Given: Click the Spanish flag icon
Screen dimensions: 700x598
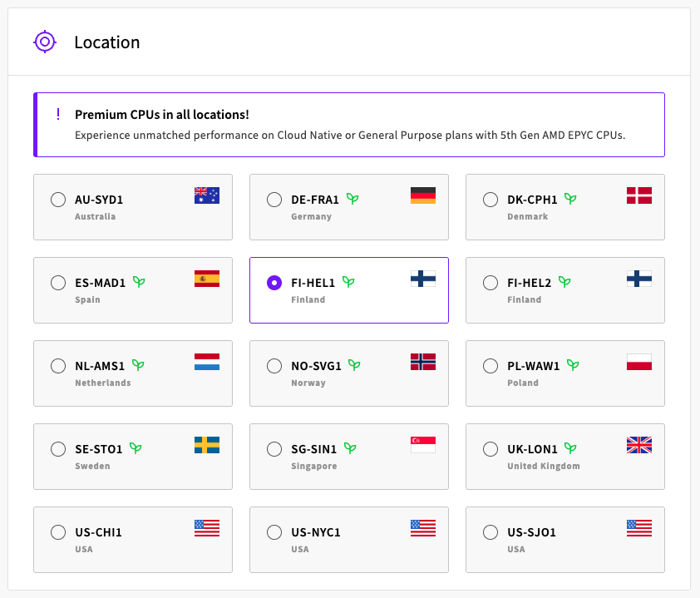Looking at the screenshot, I should (206, 279).
